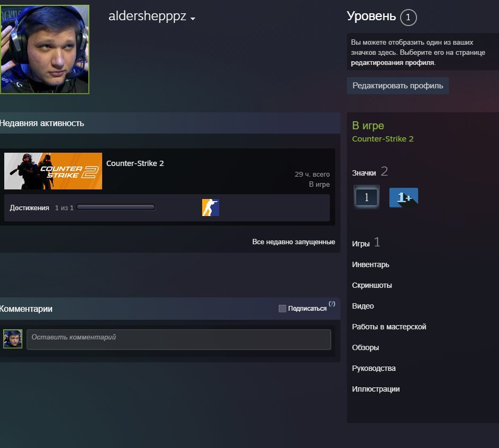Open the Counter-Strike 2 title in recent activity
Image resolution: width=499 pixels, height=448 pixels.
pyautogui.click(x=135, y=163)
